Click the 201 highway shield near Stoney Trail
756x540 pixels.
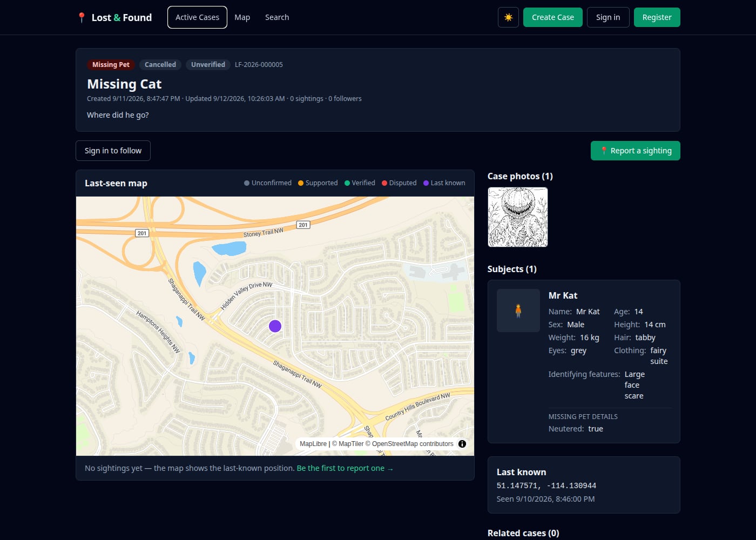click(x=303, y=225)
